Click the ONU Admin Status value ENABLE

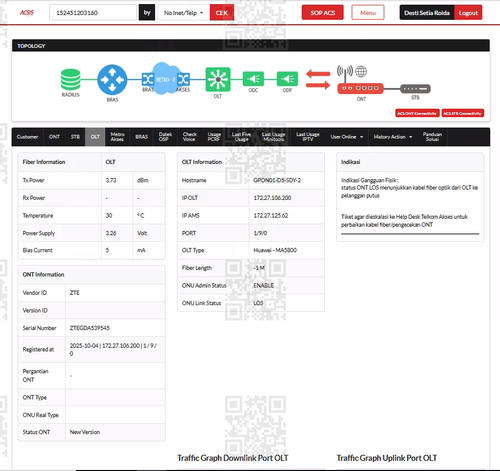pyautogui.click(x=264, y=286)
